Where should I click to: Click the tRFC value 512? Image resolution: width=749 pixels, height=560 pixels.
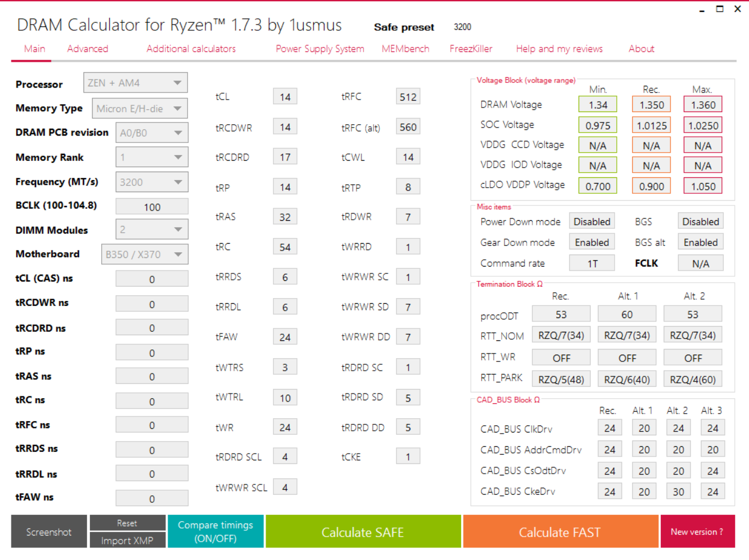pyautogui.click(x=408, y=97)
